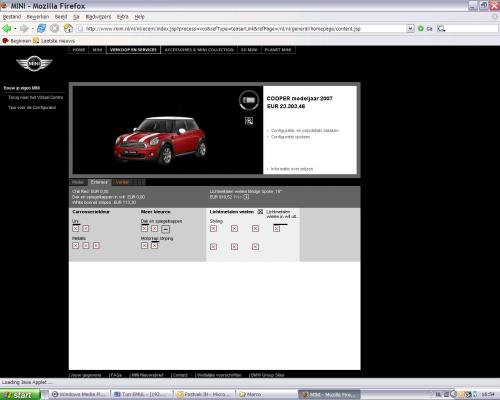Open the configuration and price details link
The width and height of the screenshot is (500, 400).
(305, 130)
